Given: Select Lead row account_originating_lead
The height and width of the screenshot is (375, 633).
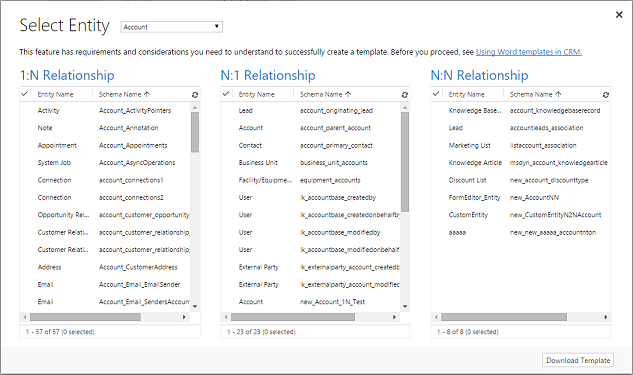Looking at the screenshot, I should pos(311,111).
